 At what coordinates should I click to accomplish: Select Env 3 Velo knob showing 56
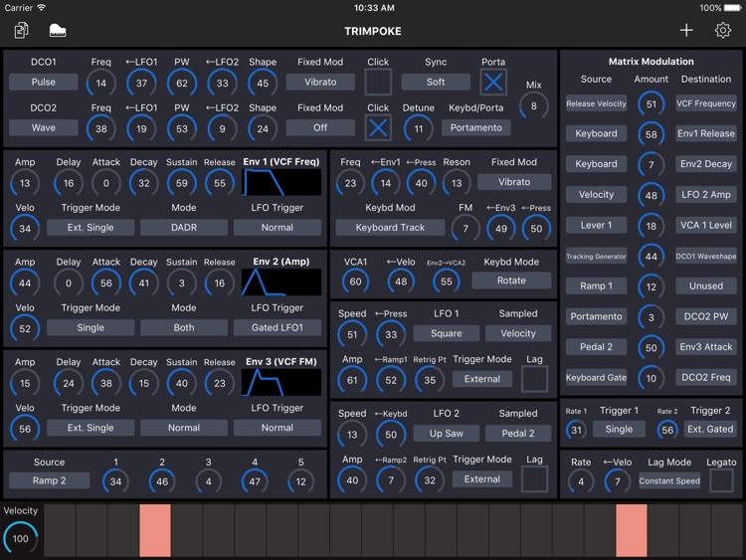25,429
